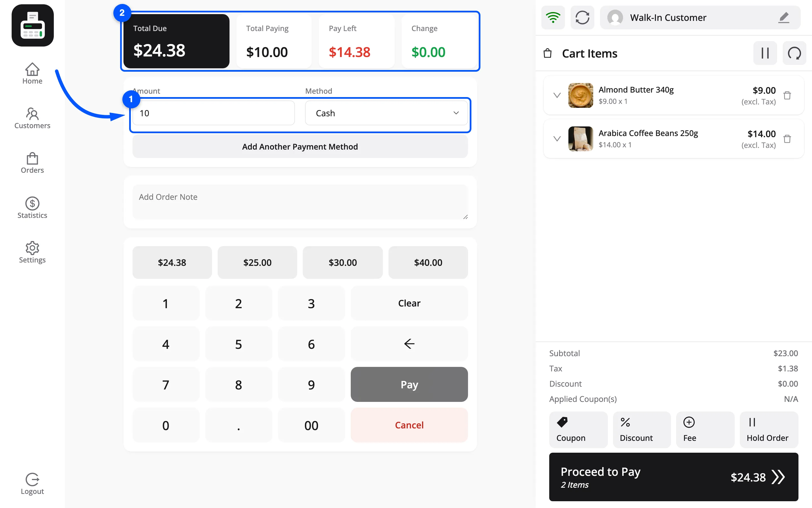Expand the Arabica Coffee Beans item details

(557, 139)
